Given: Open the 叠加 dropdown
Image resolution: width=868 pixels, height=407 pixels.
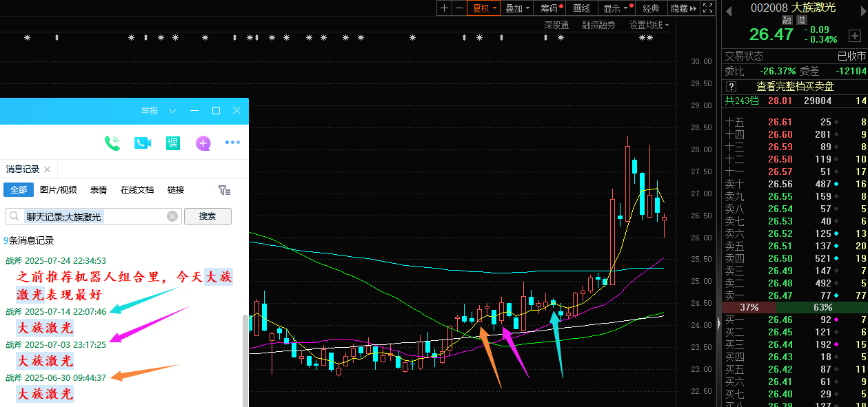Looking at the screenshot, I should 518,8.
